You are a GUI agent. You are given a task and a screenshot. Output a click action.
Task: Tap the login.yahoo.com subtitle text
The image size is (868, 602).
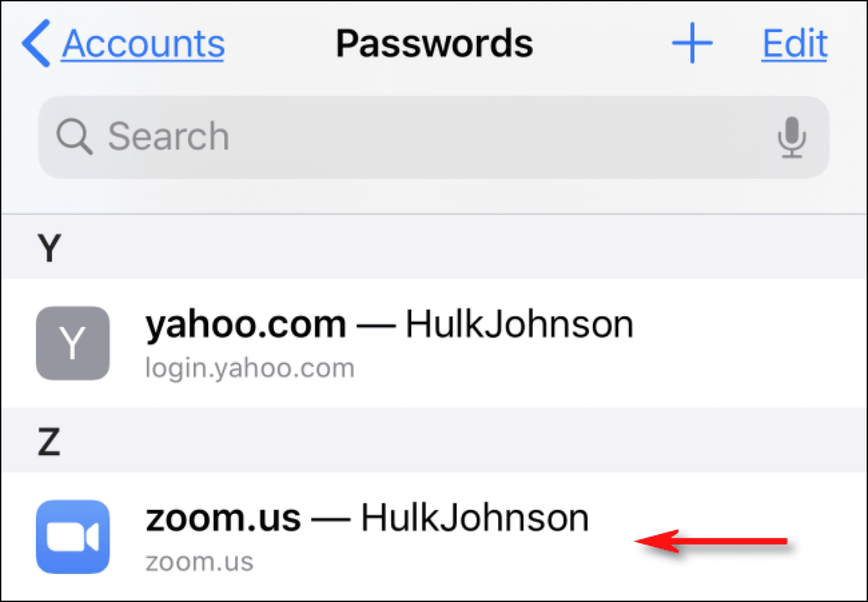click(250, 368)
